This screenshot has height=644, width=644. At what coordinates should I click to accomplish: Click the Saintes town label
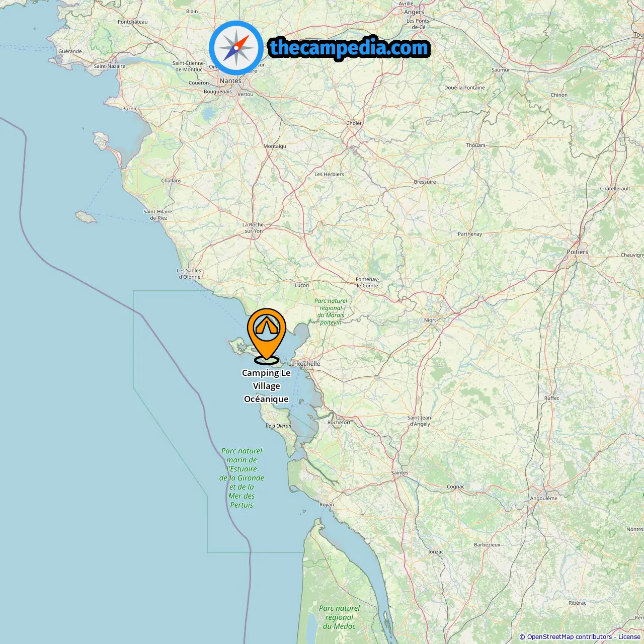[399, 473]
